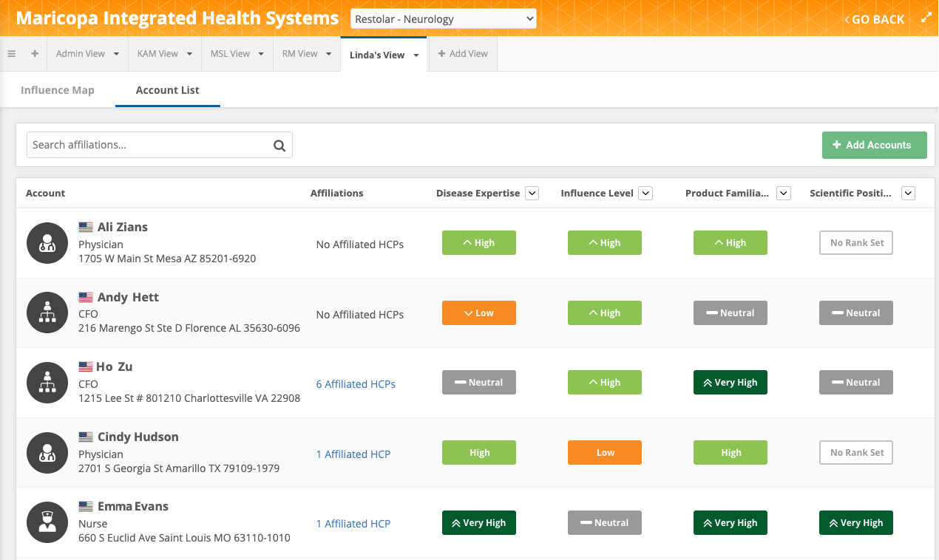Click the plus icon beside Admin View
The height and width of the screenshot is (560, 939).
[35, 54]
